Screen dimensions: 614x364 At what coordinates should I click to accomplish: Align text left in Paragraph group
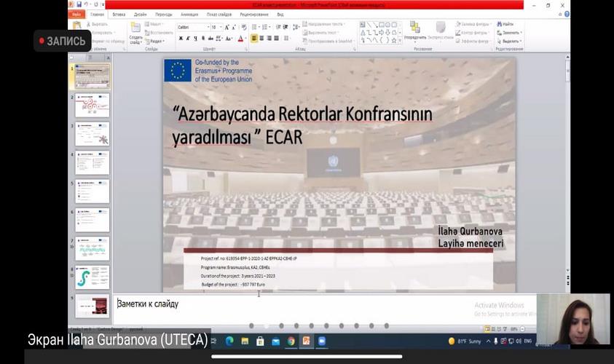(x=254, y=39)
